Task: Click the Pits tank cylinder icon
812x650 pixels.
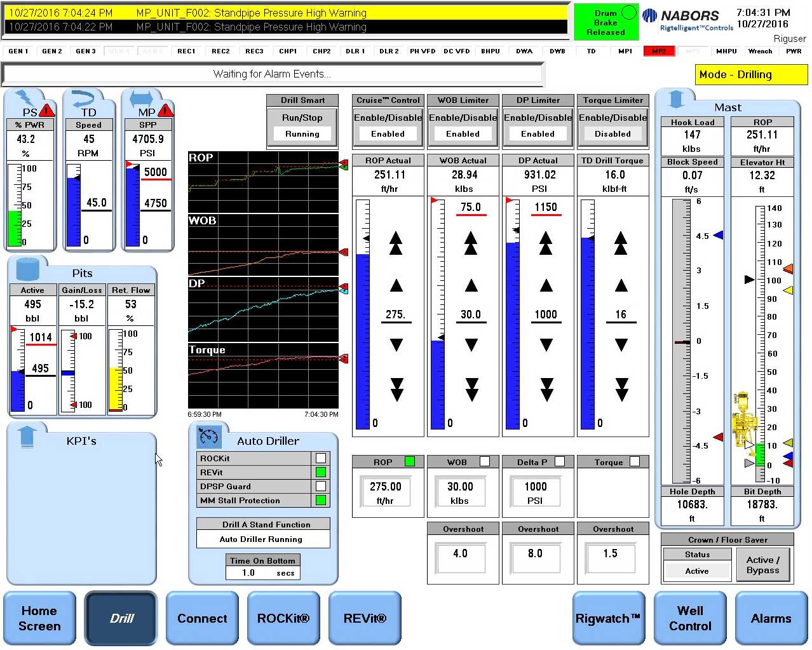Action: click(27, 269)
